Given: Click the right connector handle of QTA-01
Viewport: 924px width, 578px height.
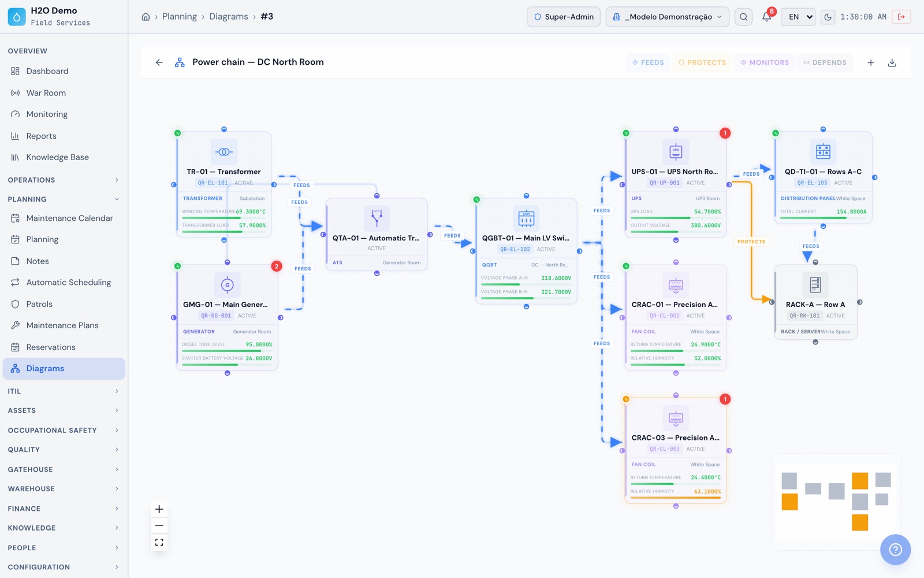Looking at the screenshot, I should coord(430,235).
